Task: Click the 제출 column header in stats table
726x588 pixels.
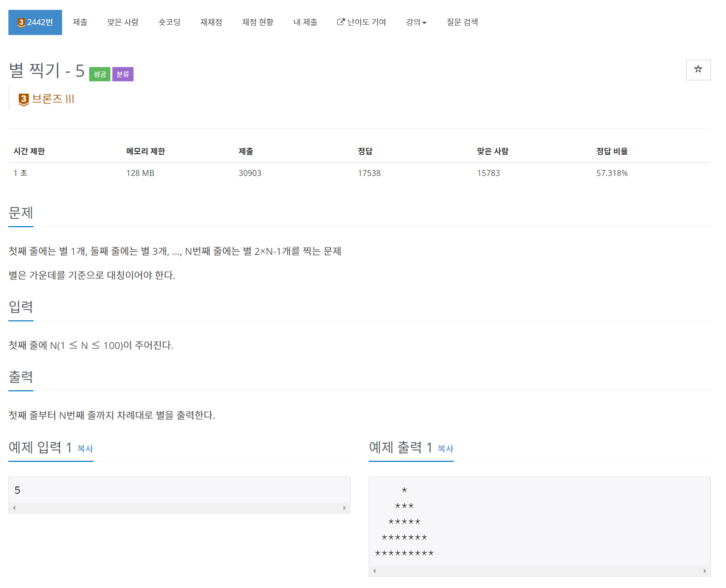Action: coord(246,151)
